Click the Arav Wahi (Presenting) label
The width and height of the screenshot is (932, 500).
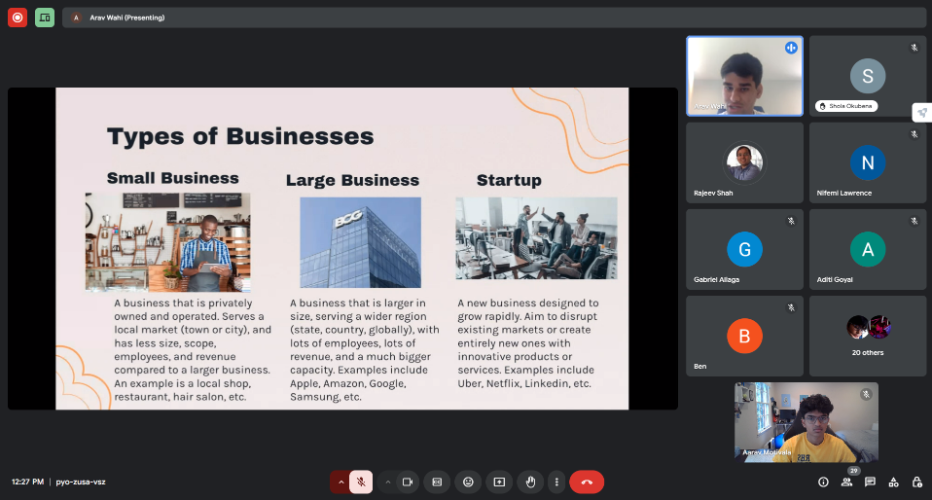[x=127, y=17]
